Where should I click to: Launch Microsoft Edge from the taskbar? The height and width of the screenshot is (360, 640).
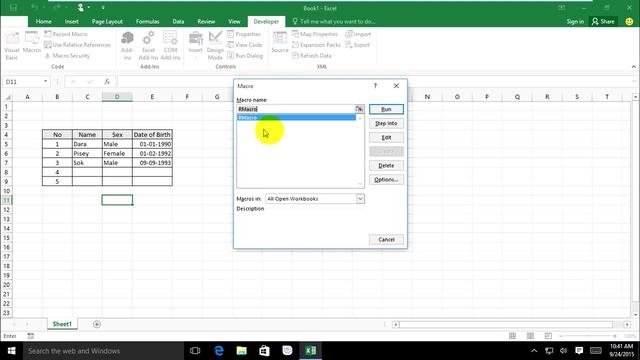(x=219, y=351)
